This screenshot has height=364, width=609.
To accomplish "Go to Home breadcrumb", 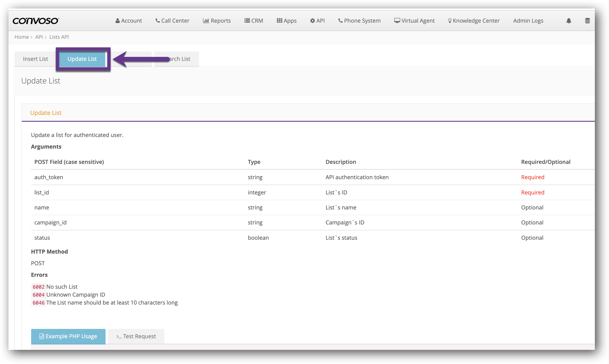I will pyautogui.click(x=22, y=37).
